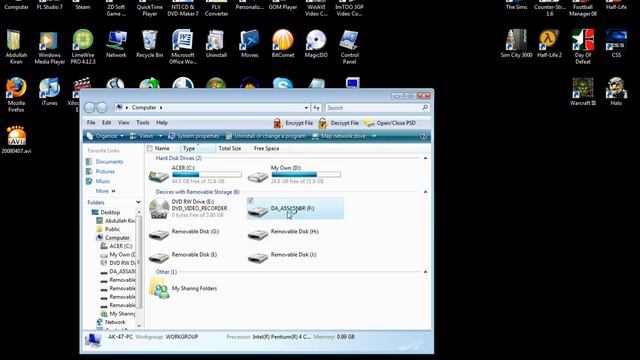Select the Day Of Defeat shortcut
The image size is (640, 360).
pyautogui.click(x=583, y=47)
